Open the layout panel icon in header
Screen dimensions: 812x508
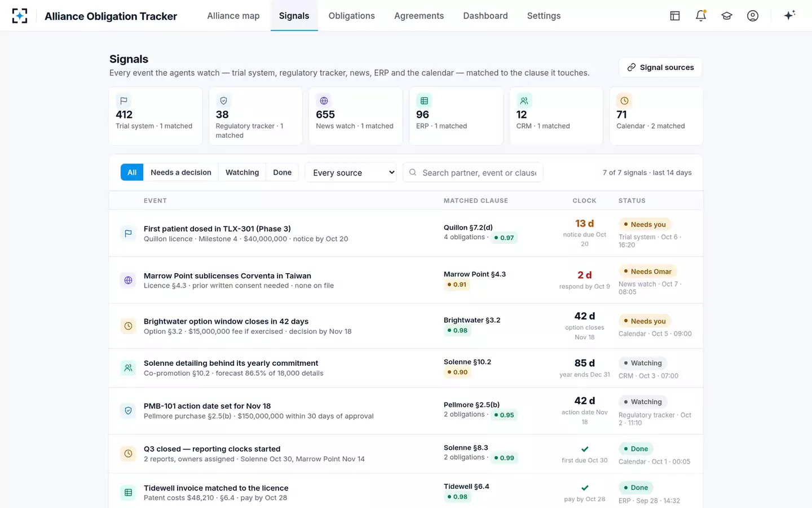[675, 16]
